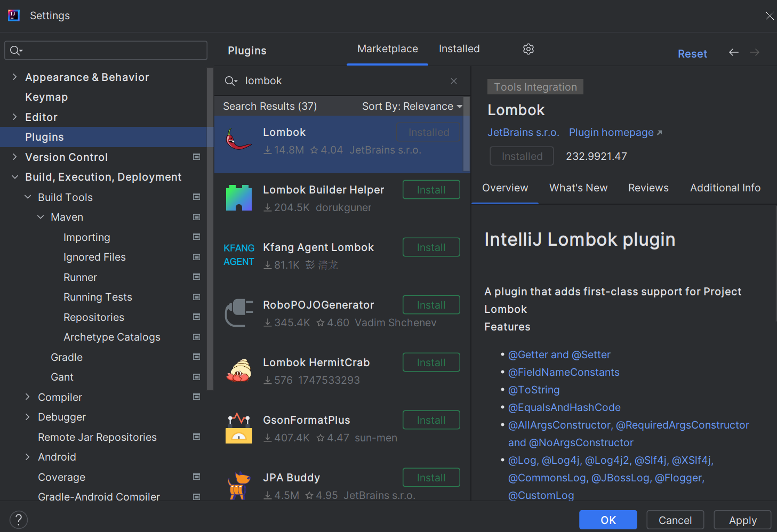Open the Additional Info tab
This screenshot has width=777, height=532.
point(725,188)
